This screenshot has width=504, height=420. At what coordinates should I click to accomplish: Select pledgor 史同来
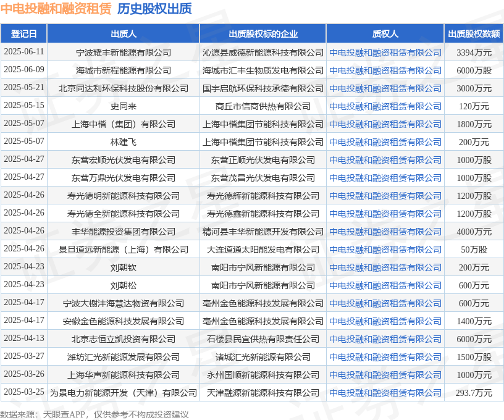pos(124,106)
